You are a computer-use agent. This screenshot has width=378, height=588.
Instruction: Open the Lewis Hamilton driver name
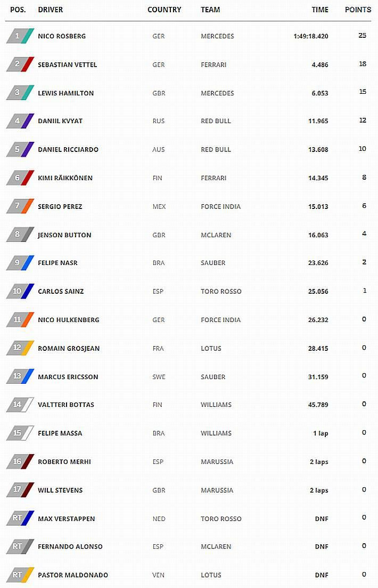point(65,93)
